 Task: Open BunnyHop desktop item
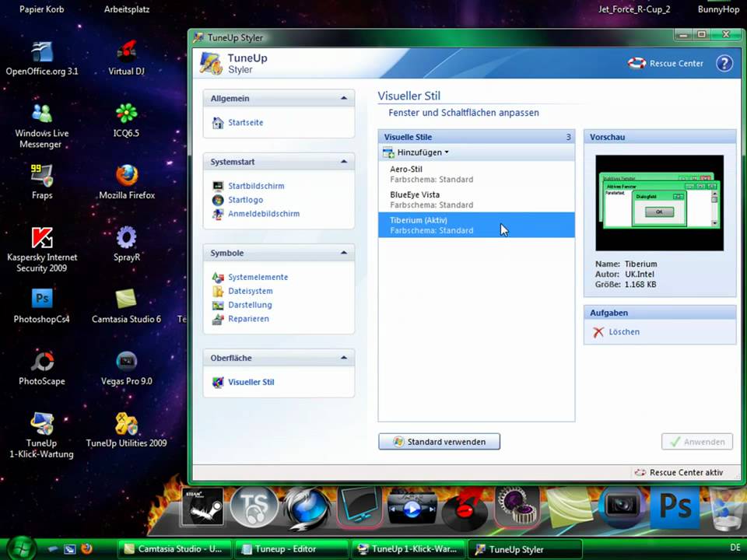coord(718,9)
